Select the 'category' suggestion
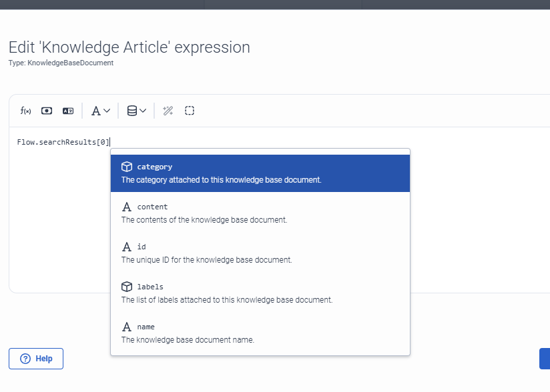Viewport: 550px width, 392px height. point(260,173)
